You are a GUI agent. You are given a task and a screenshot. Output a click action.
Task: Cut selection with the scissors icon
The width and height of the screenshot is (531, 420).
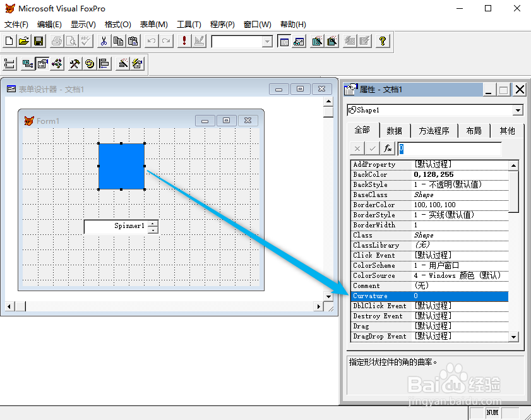[x=104, y=41]
